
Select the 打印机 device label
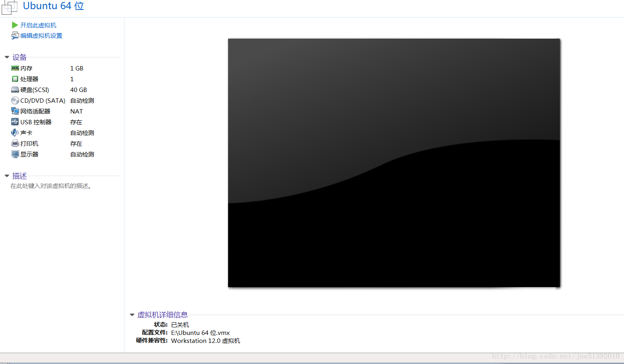(29, 144)
